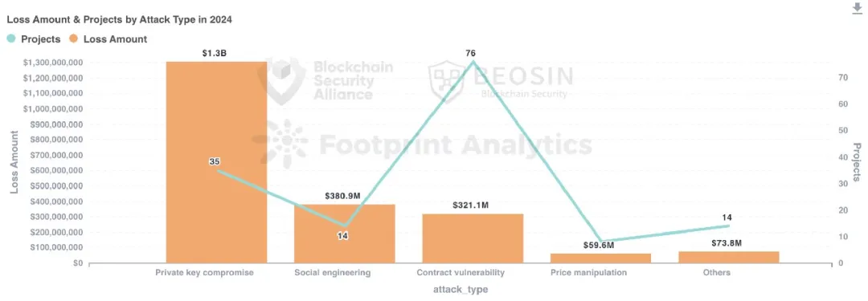The image size is (868, 301).
Task: Select the Others bar
Action: point(728,258)
